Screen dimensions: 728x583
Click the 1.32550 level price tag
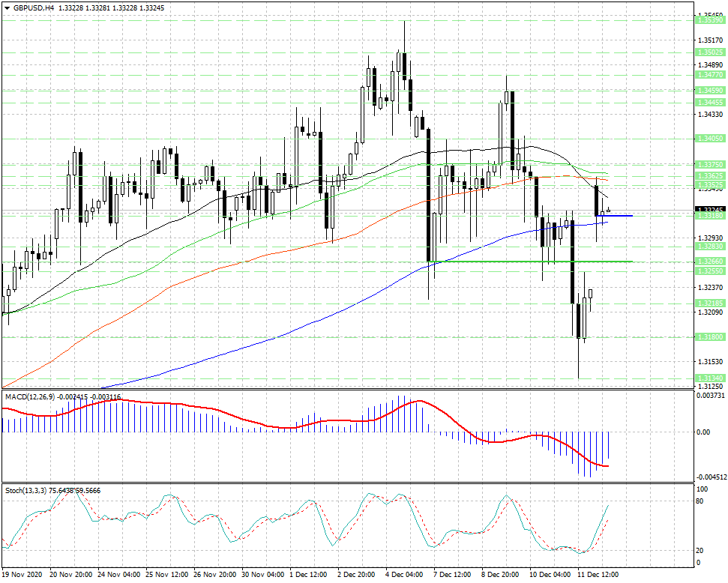(710, 271)
